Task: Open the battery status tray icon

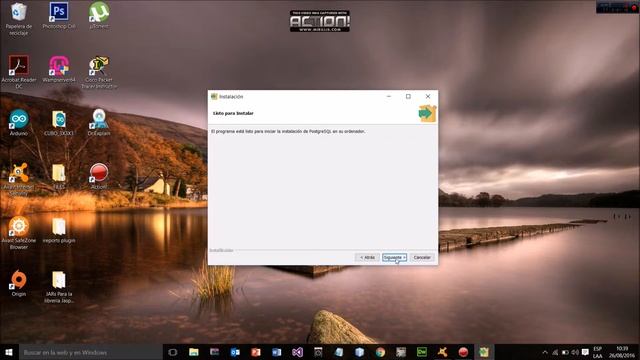Action: point(565,352)
